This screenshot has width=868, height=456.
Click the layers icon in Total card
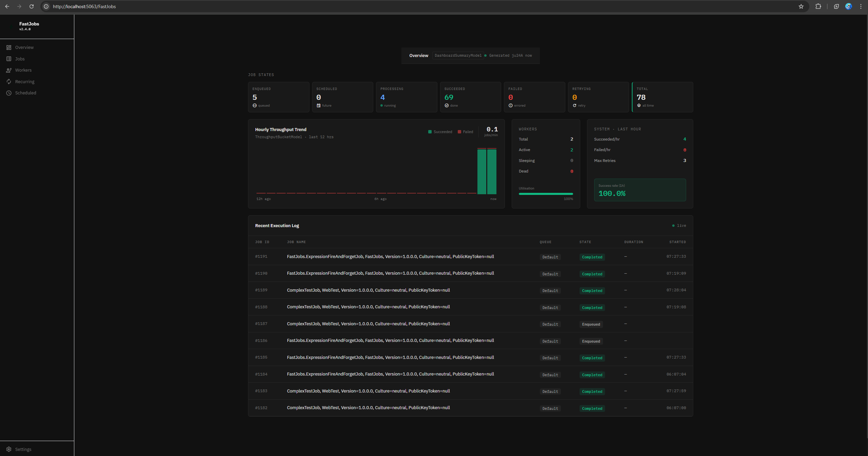tap(639, 106)
